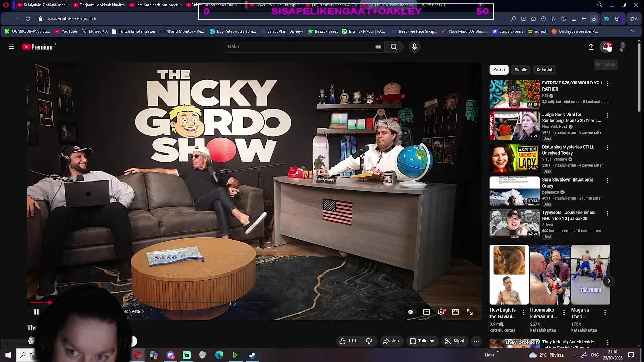Click the Jaa share button

(391, 341)
